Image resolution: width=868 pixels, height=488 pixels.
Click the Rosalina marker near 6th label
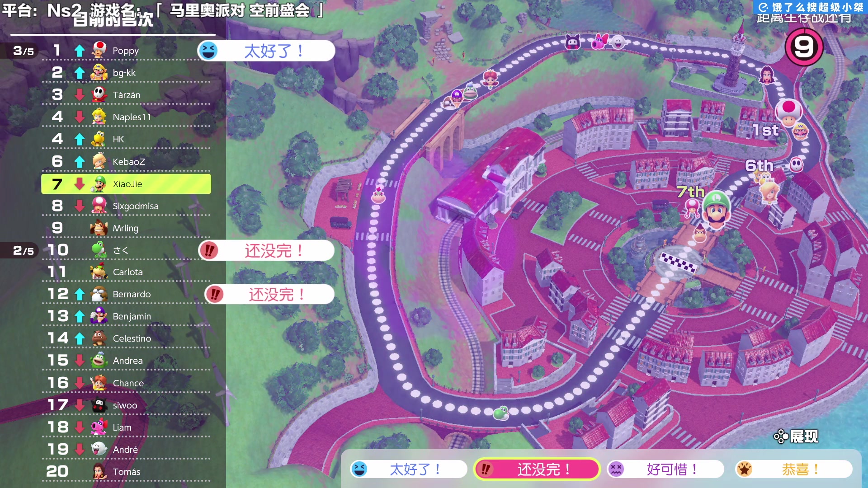[769, 192]
